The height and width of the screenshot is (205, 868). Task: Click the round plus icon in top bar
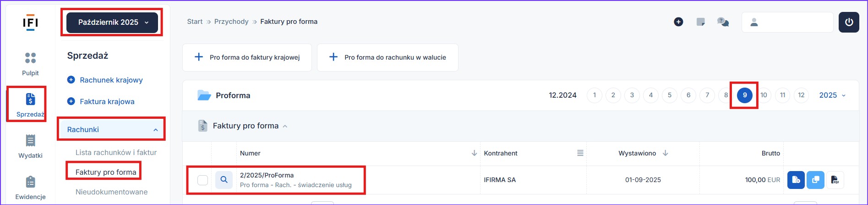pos(678,22)
